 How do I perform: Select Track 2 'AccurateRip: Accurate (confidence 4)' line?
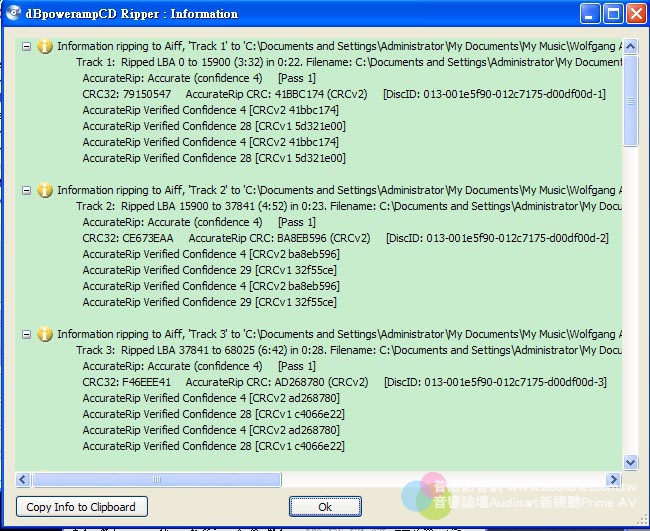(x=199, y=222)
